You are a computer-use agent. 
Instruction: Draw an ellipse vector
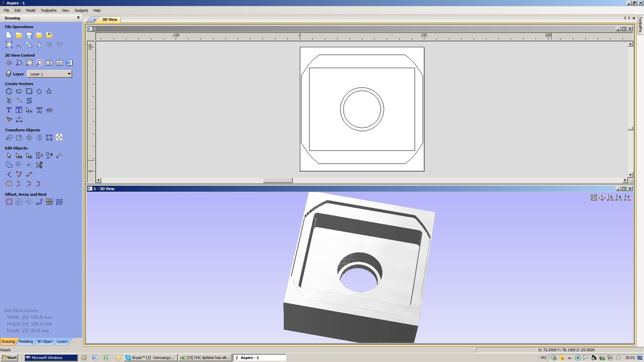(x=19, y=92)
